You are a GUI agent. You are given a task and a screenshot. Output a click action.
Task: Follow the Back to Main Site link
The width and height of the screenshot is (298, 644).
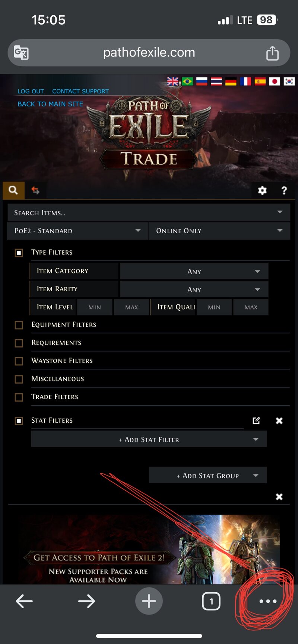50,104
